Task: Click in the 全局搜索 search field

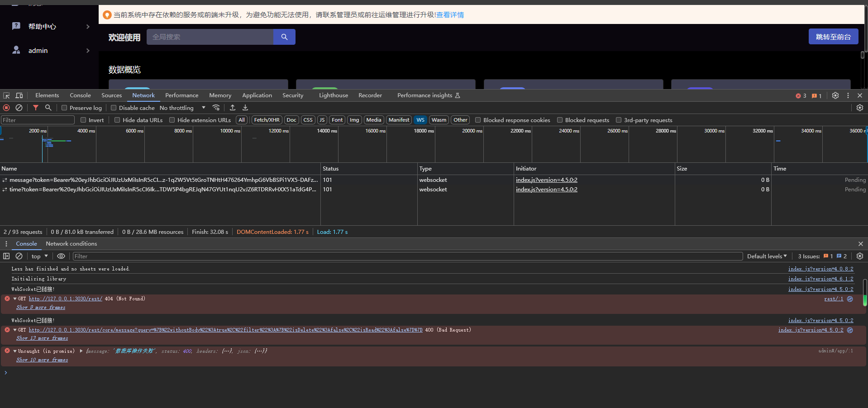Action: click(x=210, y=37)
